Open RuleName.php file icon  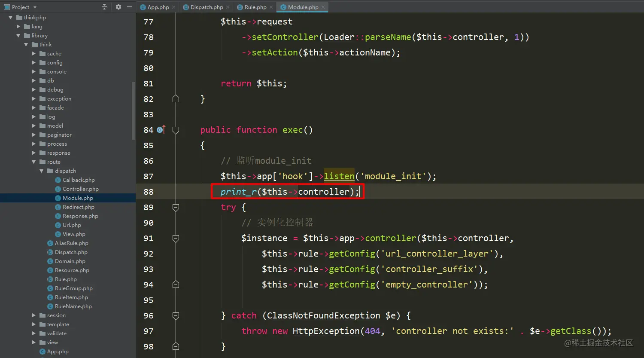[x=51, y=306]
